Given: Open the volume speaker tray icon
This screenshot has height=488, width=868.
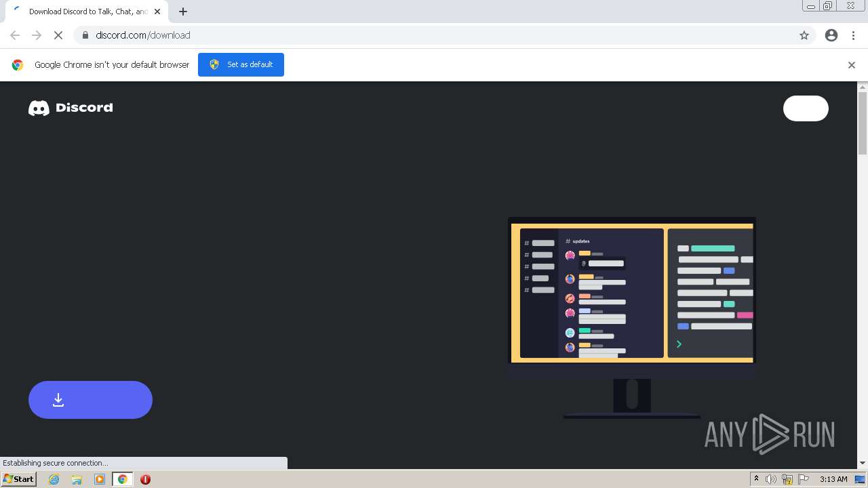Looking at the screenshot, I should pos(771,479).
